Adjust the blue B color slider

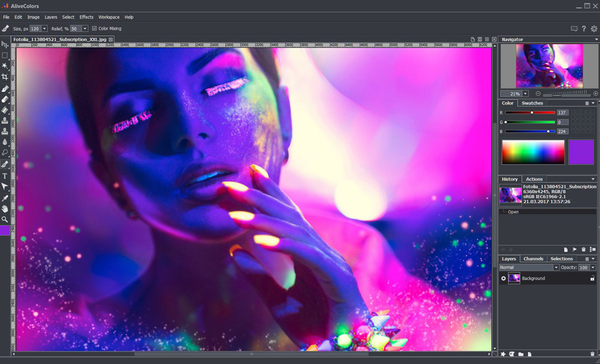(x=530, y=131)
